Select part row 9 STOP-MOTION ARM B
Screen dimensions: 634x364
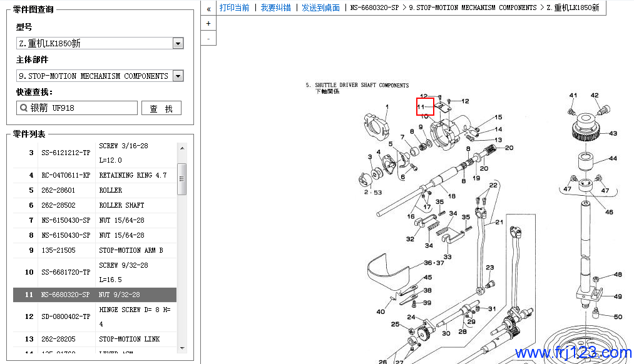[94, 250]
